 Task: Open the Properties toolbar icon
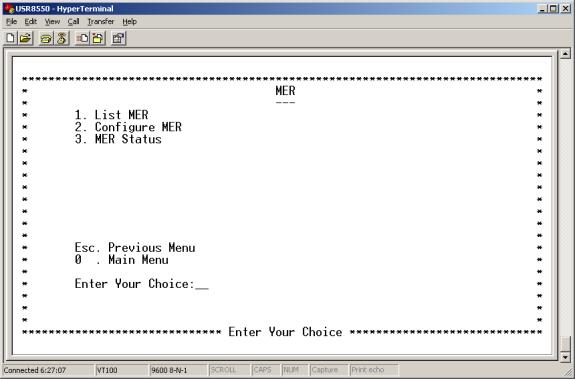coord(118,38)
